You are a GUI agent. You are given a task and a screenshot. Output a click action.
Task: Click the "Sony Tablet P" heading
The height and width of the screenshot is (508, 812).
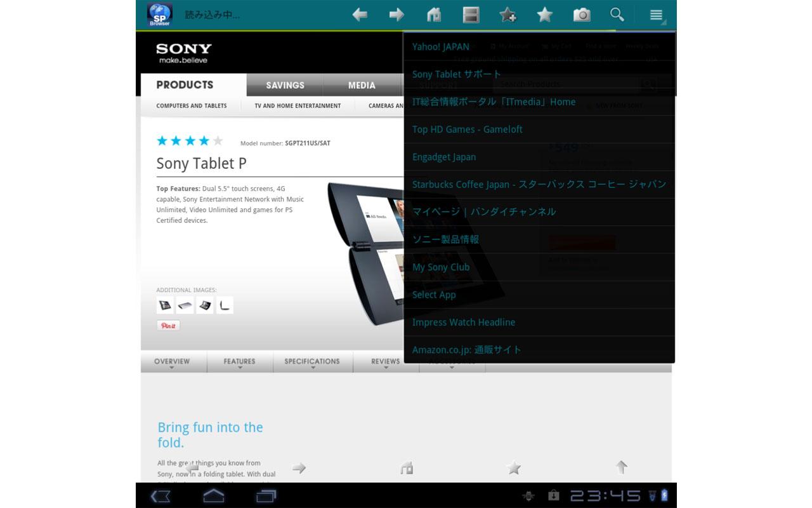[x=202, y=164]
